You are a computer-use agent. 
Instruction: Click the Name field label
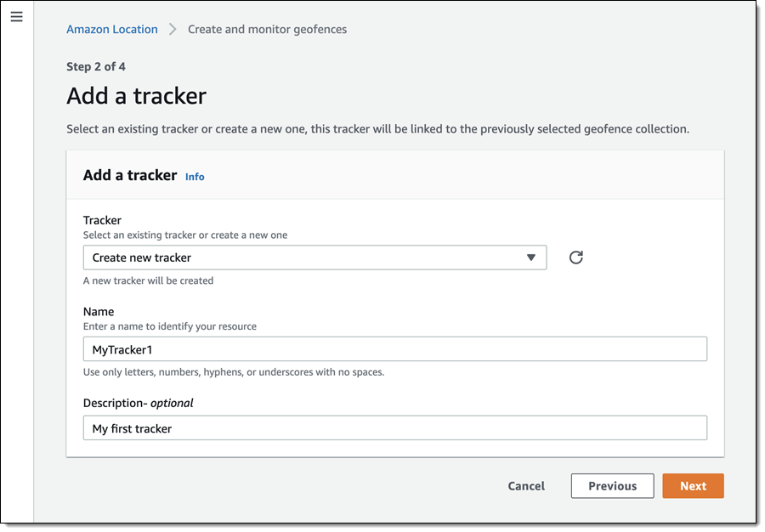coord(99,312)
